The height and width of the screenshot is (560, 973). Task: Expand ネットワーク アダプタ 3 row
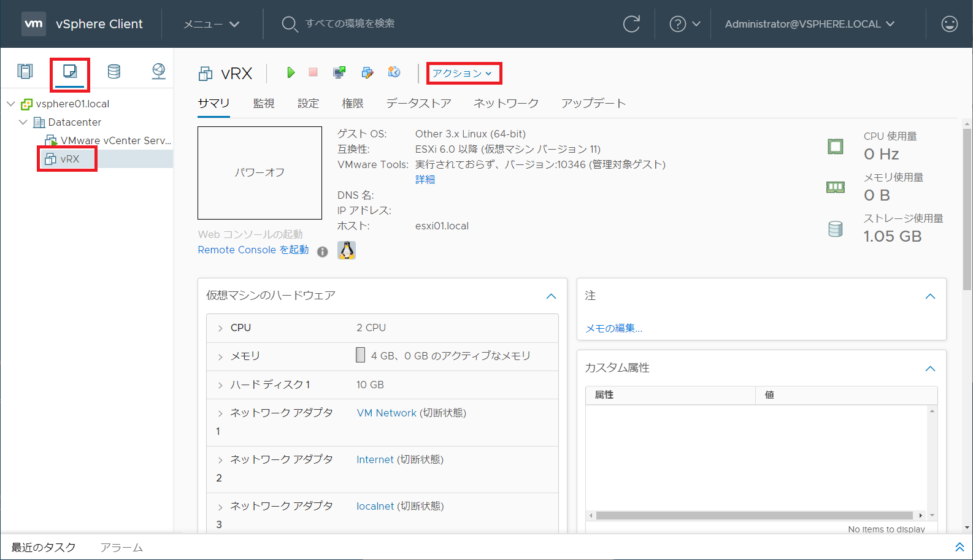(220, 507)
